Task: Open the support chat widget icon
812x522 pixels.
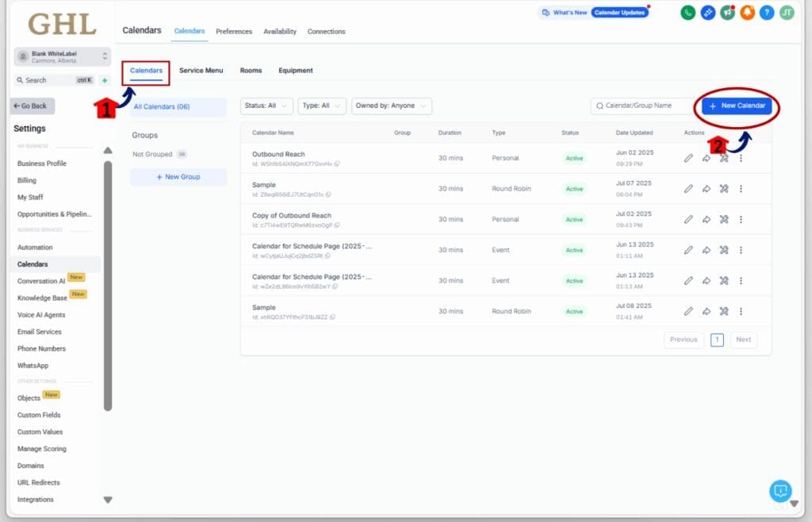Action: [780, 490]
